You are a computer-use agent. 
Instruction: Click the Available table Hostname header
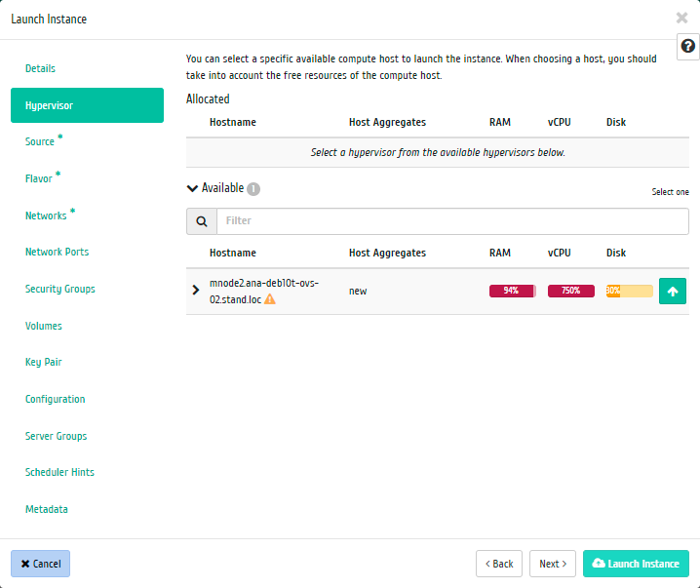[233, 253]
